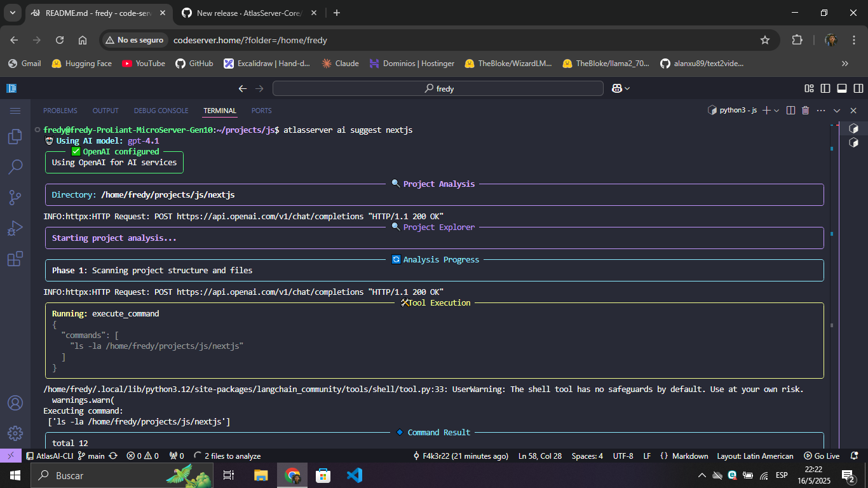Synchronize changes icon in status bar
Screen dimensions: 868x488
(113, 456)
